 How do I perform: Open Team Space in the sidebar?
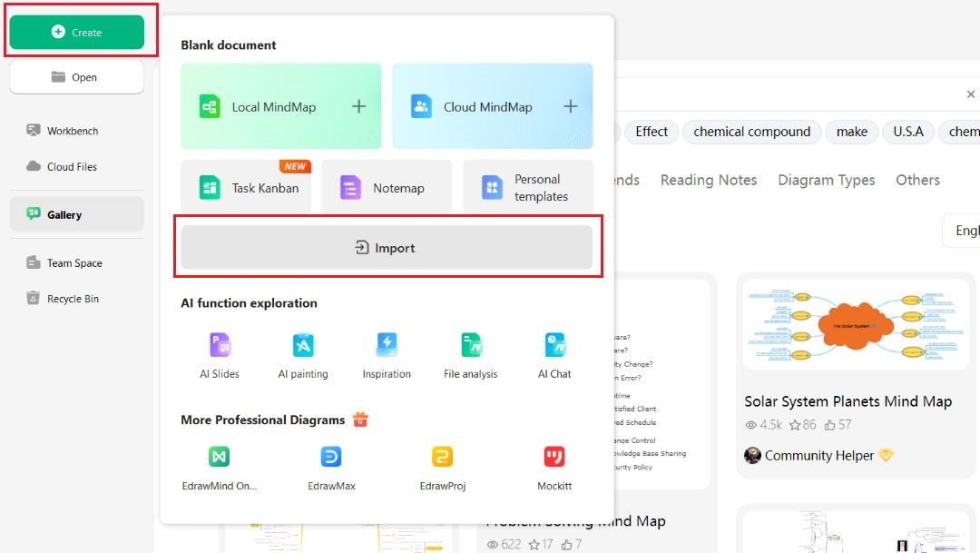[x=74, y=262]
